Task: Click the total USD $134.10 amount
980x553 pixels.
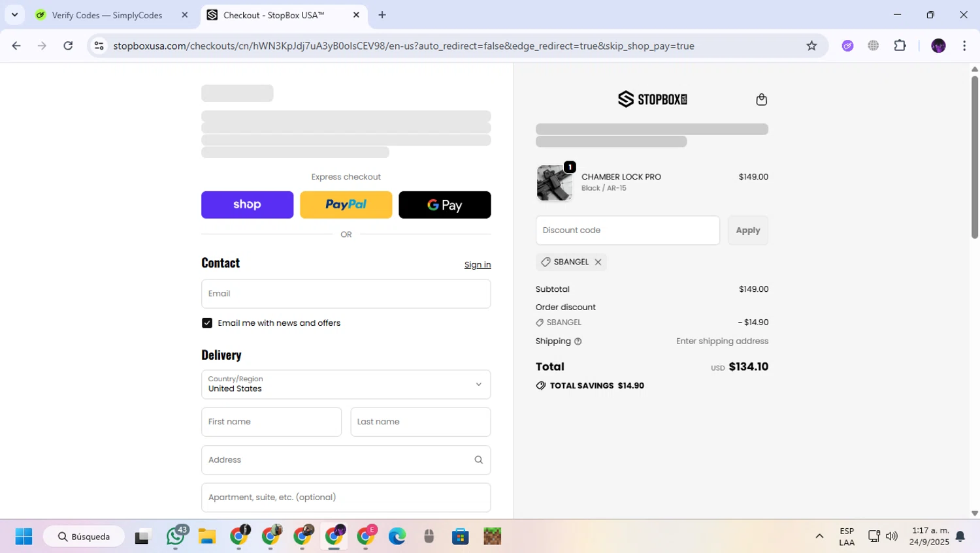Action: click(x=740, y=367)
